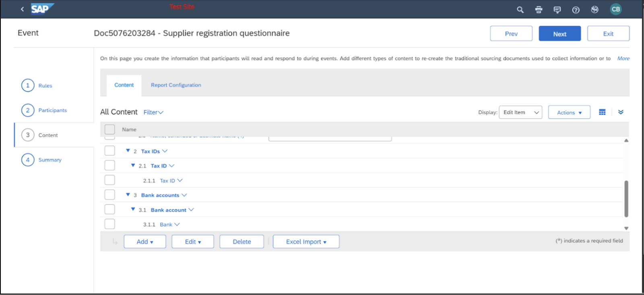Screen dimensions: 644x295
Task: Click the expand all double-chevron icon
Action: coord(621,112)
